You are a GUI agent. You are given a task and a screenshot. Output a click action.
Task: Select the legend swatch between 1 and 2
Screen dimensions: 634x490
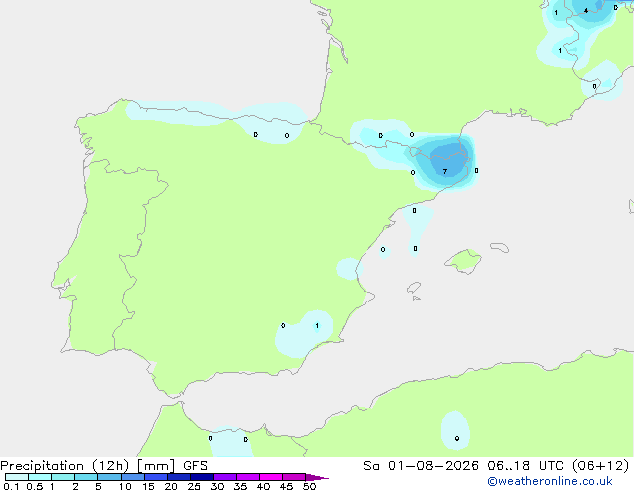(63, 477)
